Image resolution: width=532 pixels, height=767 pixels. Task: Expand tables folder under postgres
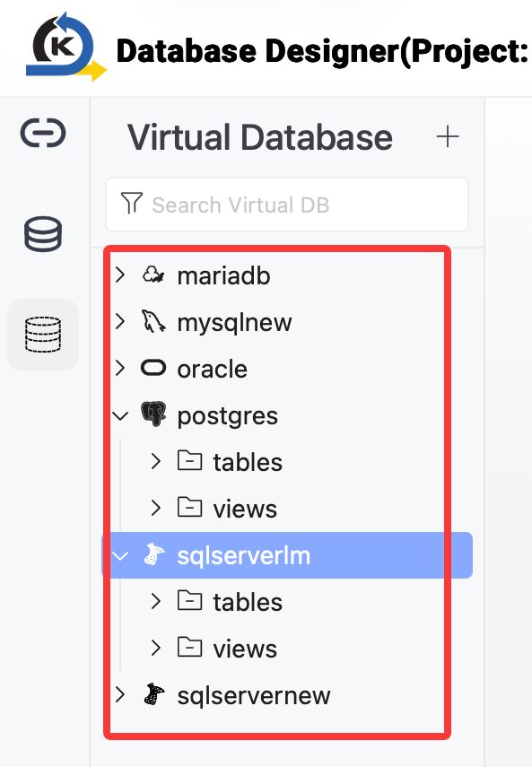point(156,461)
